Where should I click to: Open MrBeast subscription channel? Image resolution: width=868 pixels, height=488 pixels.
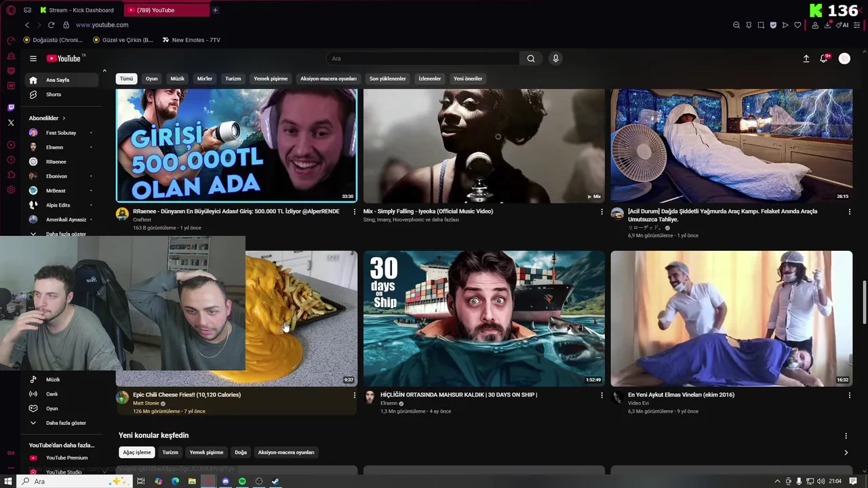tap(61, 190)
